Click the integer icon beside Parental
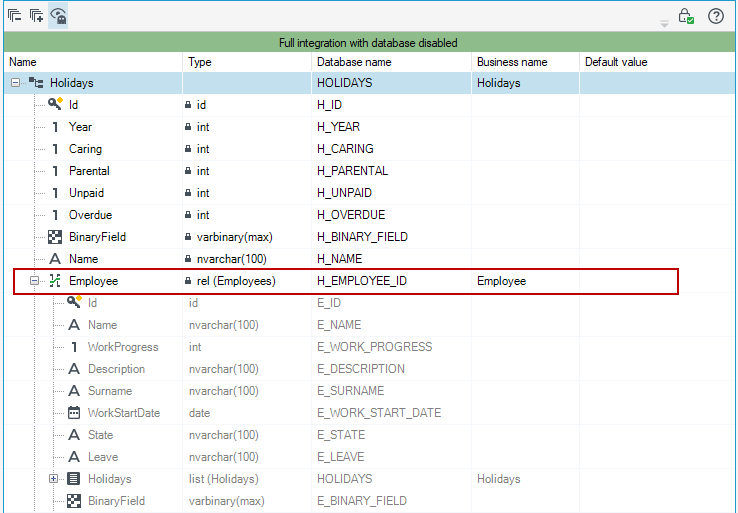Viewport: 738px width, 513px height. [x=55, y=171]
